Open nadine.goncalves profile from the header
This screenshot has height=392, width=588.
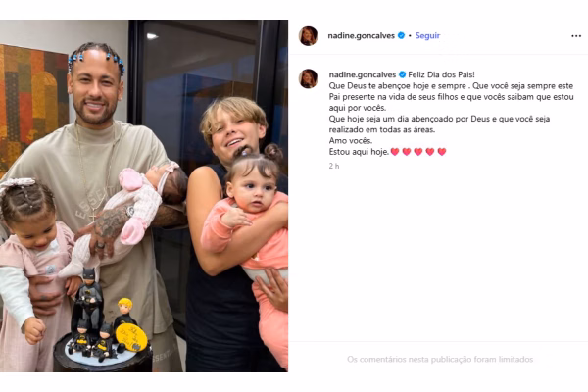tap(361, 35)
